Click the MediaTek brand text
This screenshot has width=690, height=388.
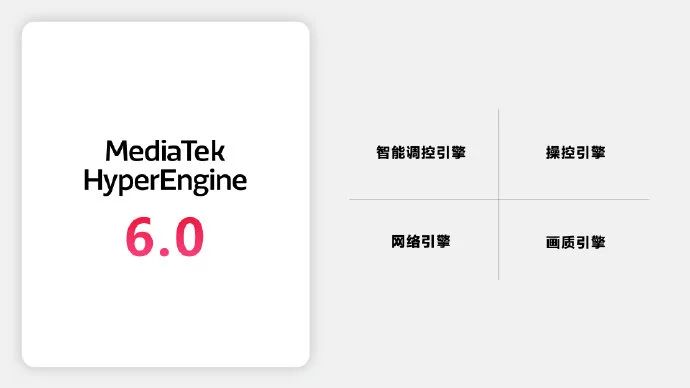click(x=165, y=151)
